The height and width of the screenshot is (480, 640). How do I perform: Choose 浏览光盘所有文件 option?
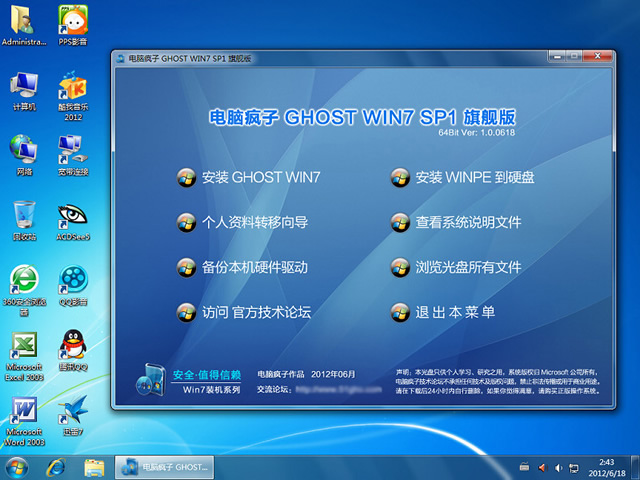(468, 267)
